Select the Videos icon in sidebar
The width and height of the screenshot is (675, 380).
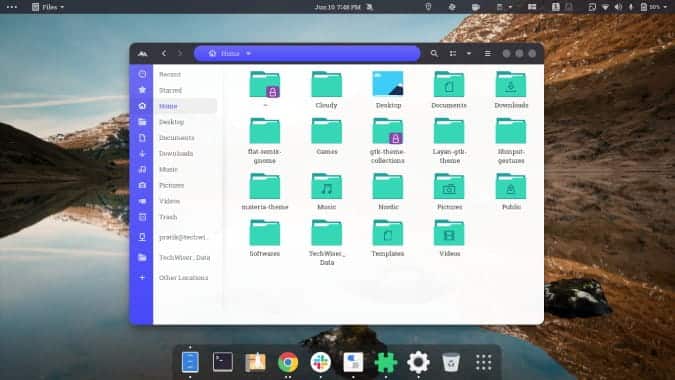coord(142,201)
